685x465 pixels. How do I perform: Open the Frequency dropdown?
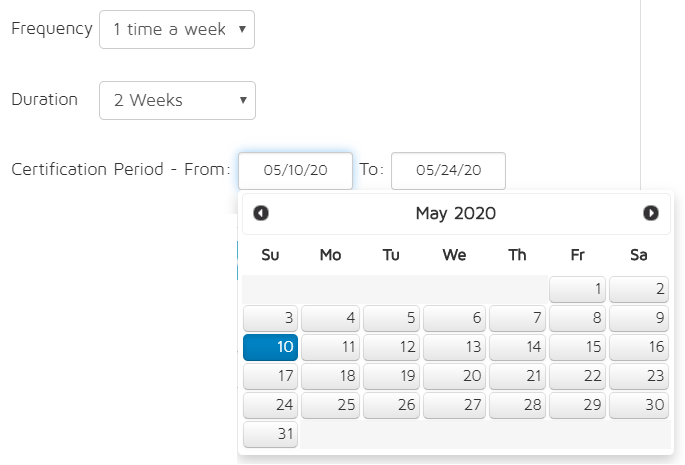pyautogui.click(x=177, y=30)
